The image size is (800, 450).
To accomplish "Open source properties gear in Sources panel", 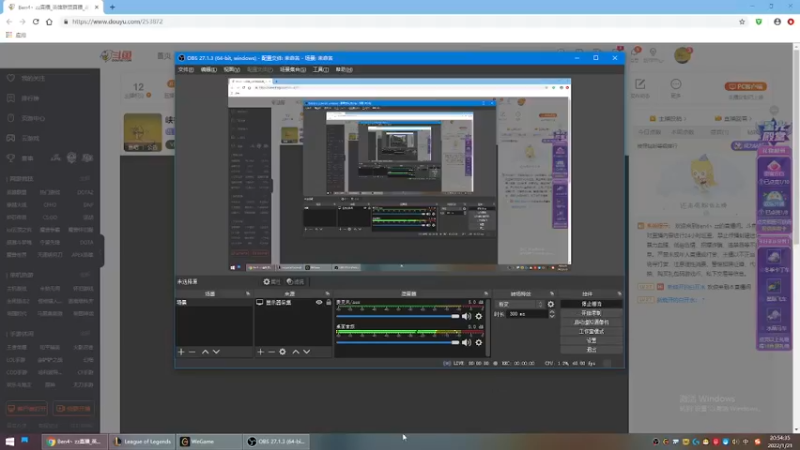I will click(x=283, y=352).
